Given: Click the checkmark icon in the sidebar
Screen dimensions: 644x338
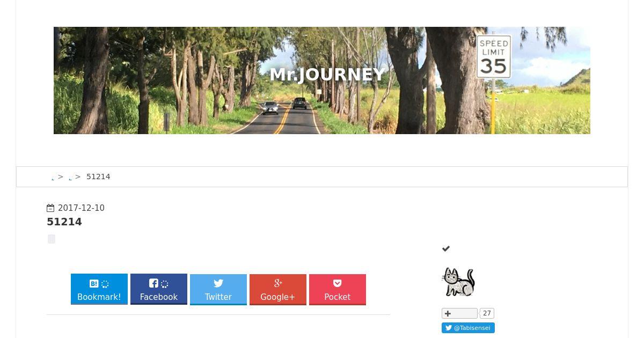Looking at the screenshot, I should point(446,248).
